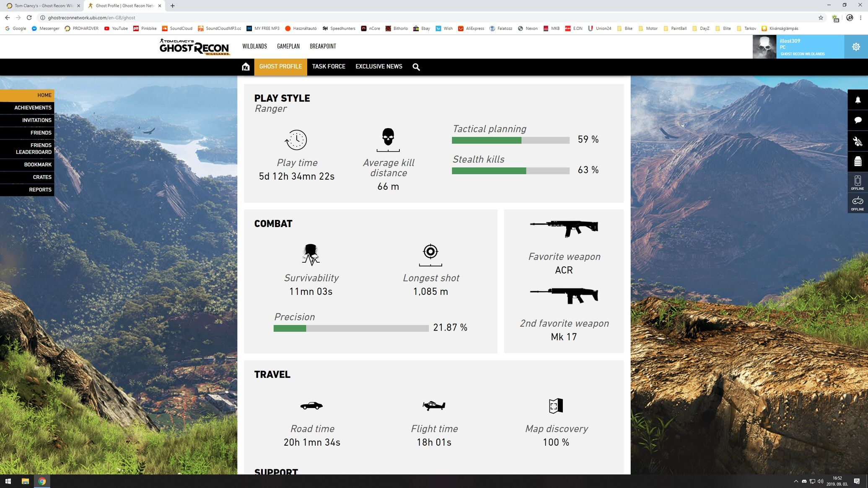Go back using the browser back arrow

(7, 18)
